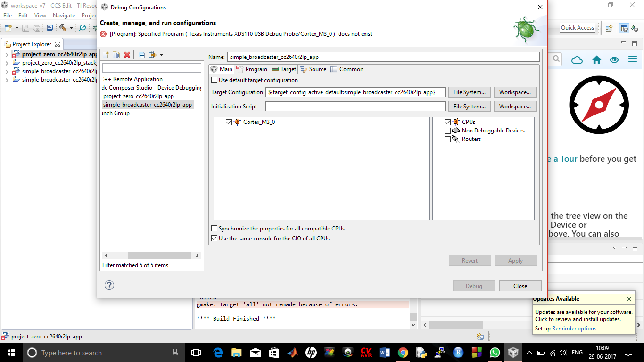Open MATLAB from the taskbar
The width and height of the screenshot is (644, 362).
coord(292,353)
